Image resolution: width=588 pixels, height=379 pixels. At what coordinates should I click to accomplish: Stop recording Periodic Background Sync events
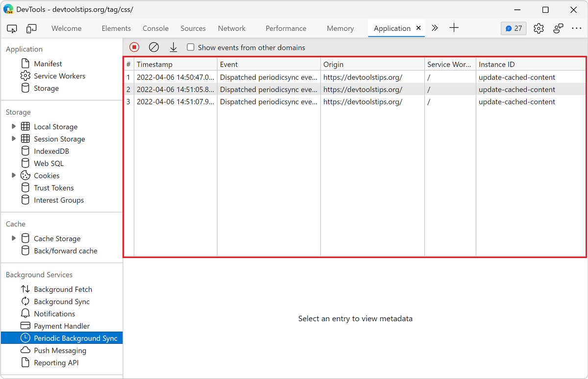134,47
